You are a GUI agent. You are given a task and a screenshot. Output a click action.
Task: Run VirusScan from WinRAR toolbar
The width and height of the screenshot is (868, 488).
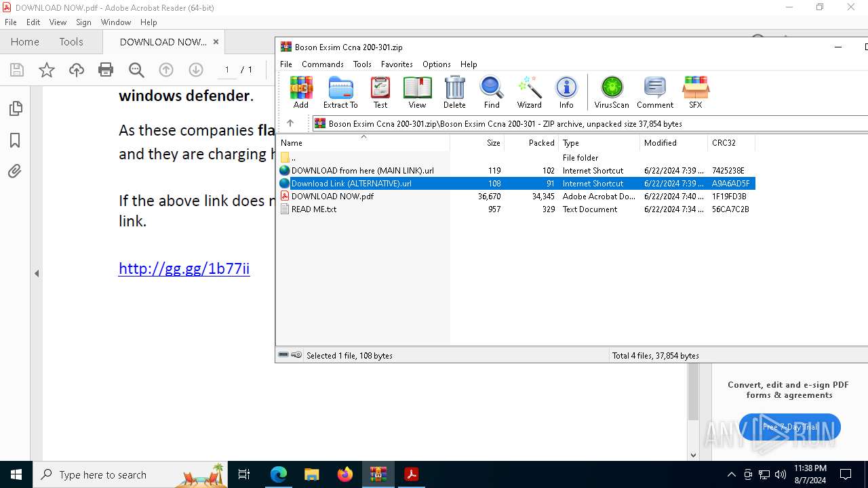tap(612, 92)
